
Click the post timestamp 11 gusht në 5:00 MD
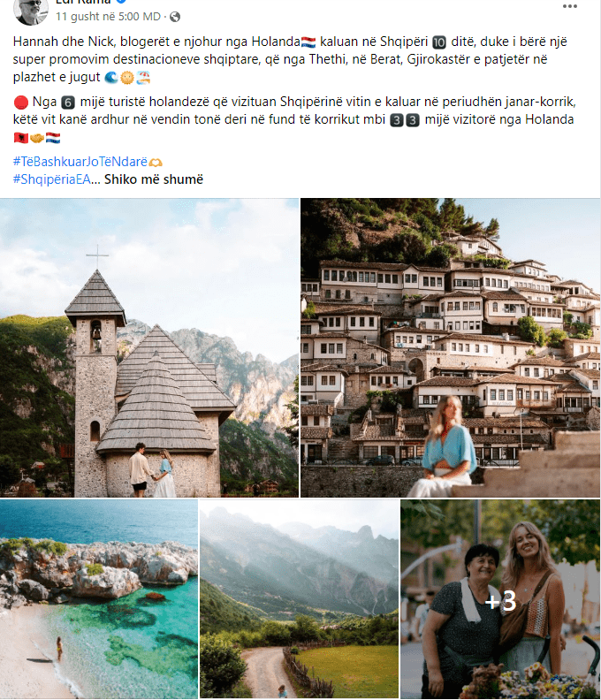pyautogui.click(x=108, y=17)
